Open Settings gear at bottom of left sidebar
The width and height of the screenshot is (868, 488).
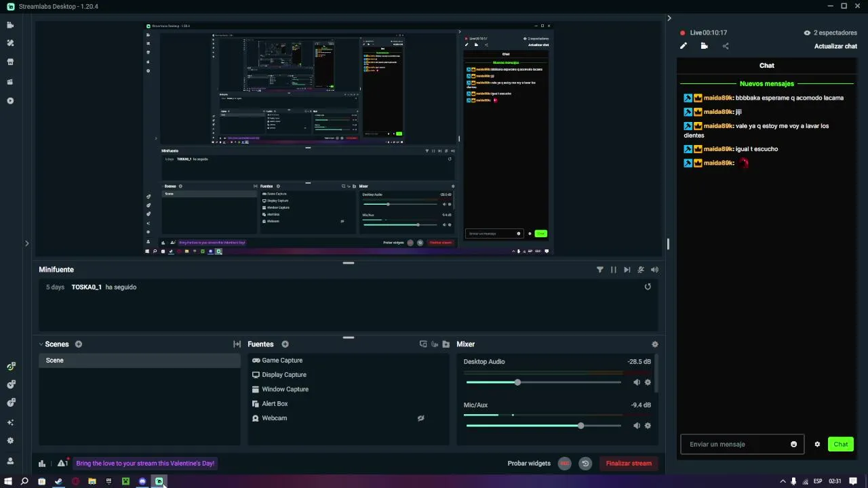[10, 441]
